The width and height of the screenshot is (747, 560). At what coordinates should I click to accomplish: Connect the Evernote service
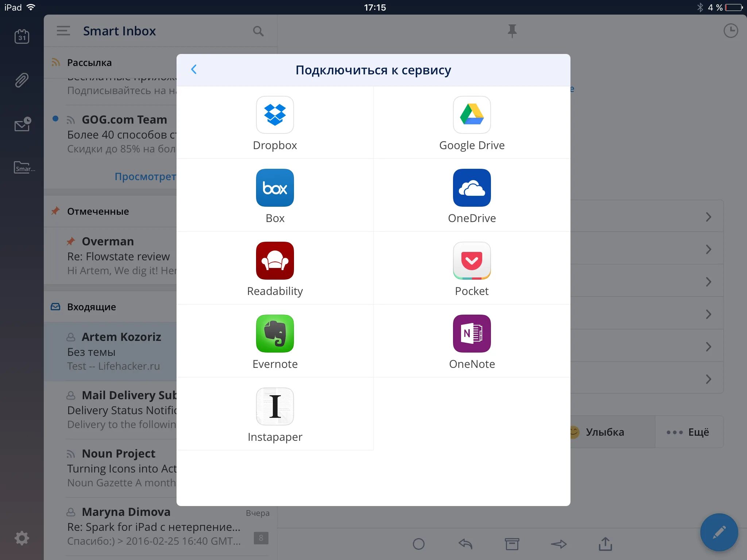coord(275,341)
